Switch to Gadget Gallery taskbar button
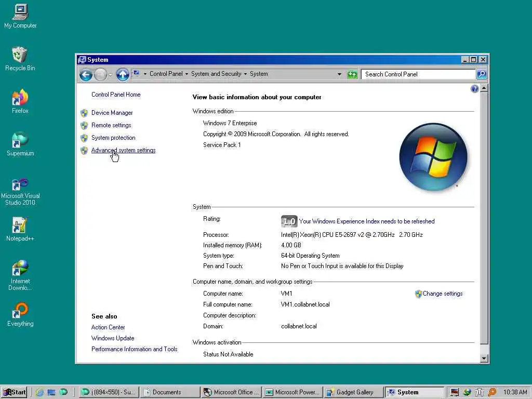Image resolution: width=532 pixels, height=399 pixels. 353,392
